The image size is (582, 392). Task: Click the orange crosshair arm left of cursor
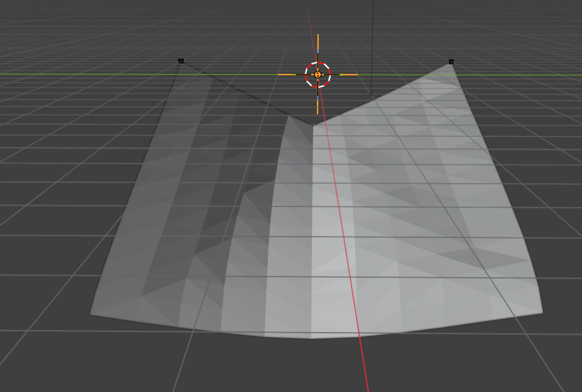click(287, 74)
